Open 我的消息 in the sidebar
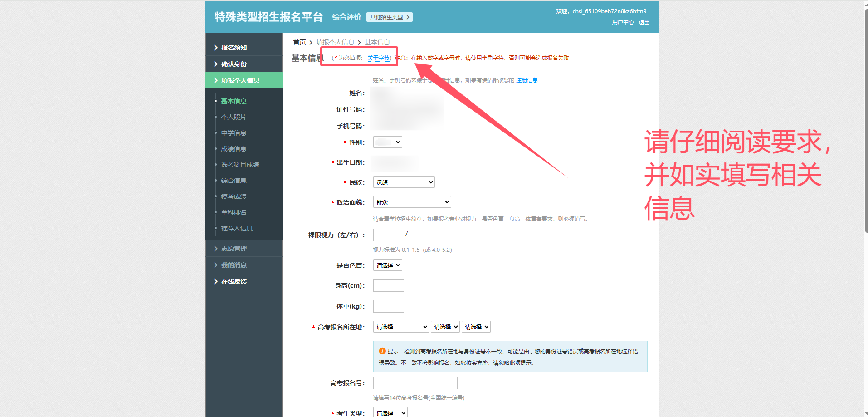The image size is (868, 417). click(x=234, y=265)
